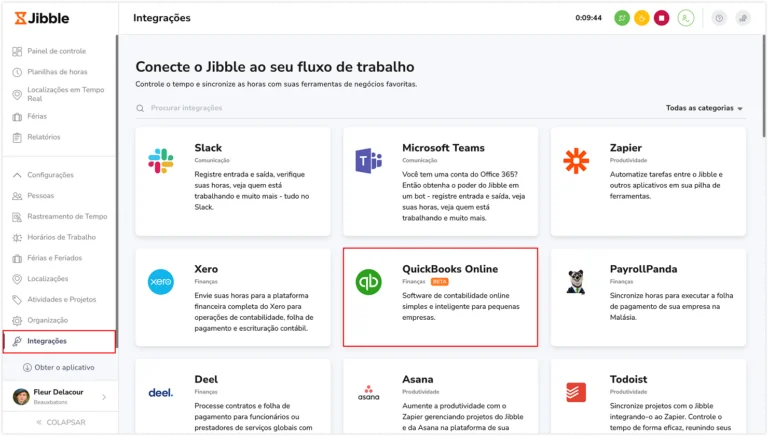Viewport: 768px width, 436px height.
Task: Click the QuickBooks green logo
Action: tap(368, 282)
